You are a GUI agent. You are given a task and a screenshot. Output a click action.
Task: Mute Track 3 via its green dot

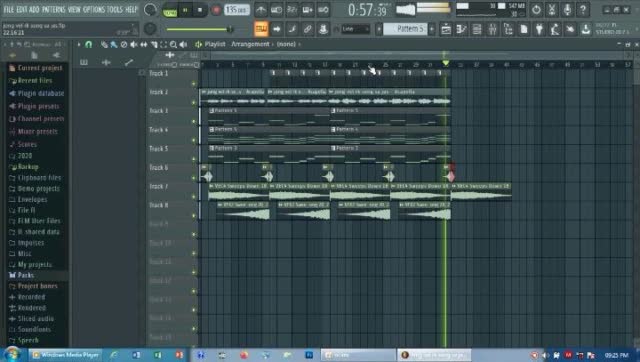(x=194, y=121)
